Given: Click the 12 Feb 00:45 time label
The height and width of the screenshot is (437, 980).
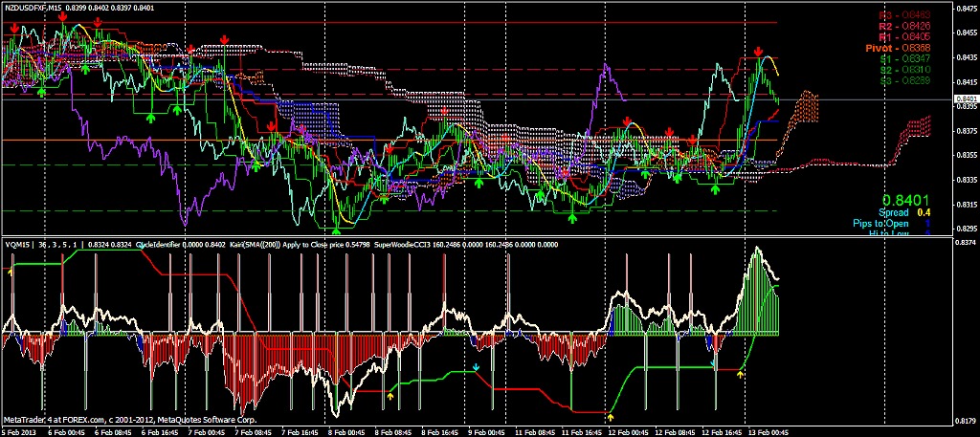Looking at the screenshot, I should [630, 432].
